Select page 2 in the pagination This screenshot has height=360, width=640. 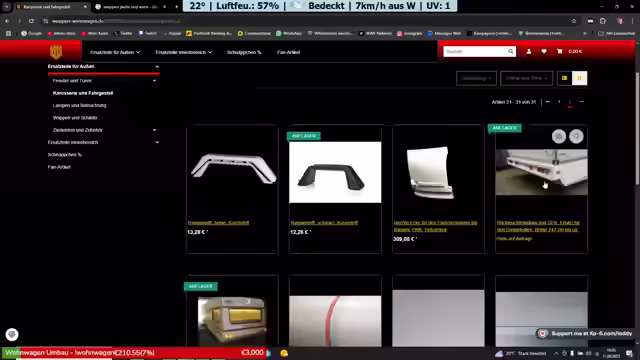click(570, 102)
